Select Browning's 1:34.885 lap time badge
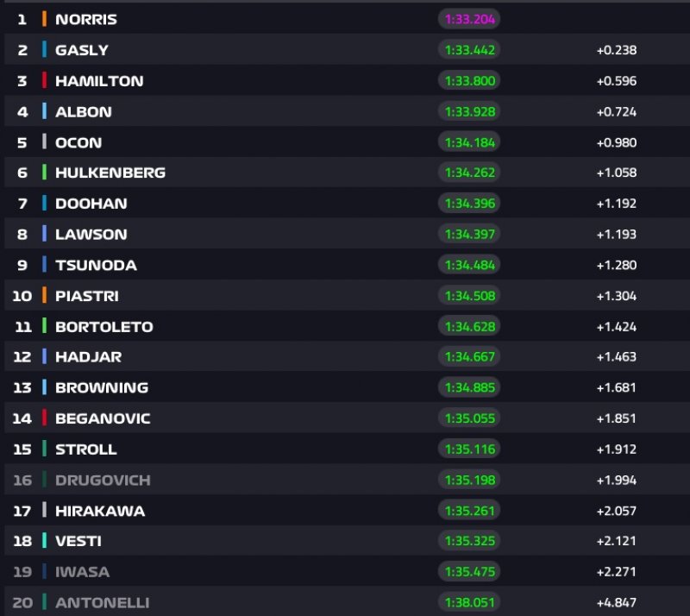The height and width of the screenshot is (616, 690). tap(469, 387)
